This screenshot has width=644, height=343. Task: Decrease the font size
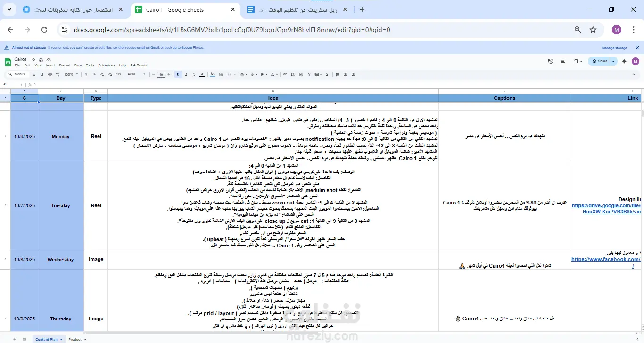[x=153, y=74]
